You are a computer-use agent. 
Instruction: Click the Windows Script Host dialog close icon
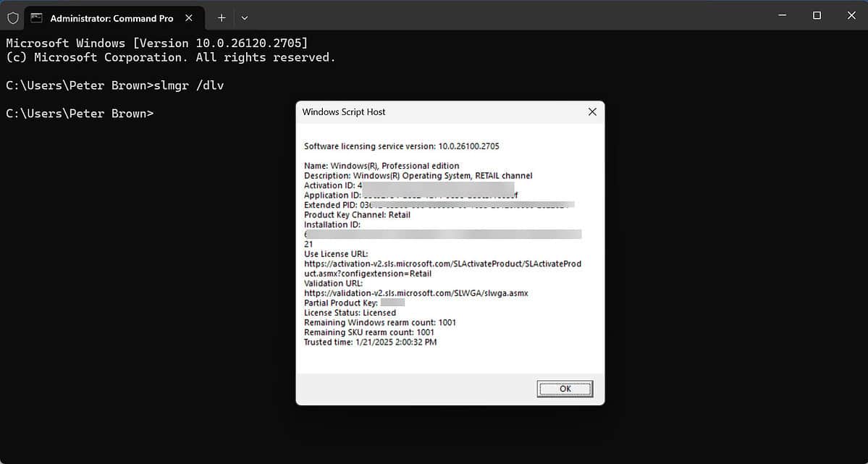tap(592, 112)
